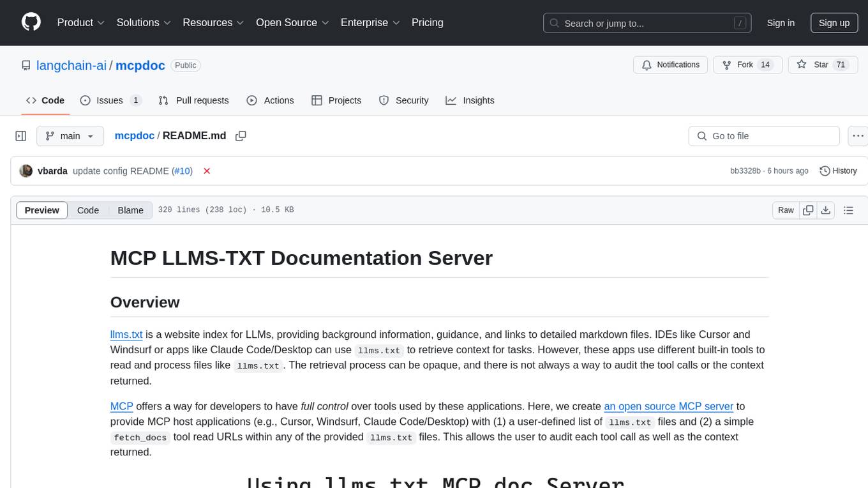Click the file size info 320 lines text
The height and width of the screenshot is (488, 868).
[x=226, y=210]
